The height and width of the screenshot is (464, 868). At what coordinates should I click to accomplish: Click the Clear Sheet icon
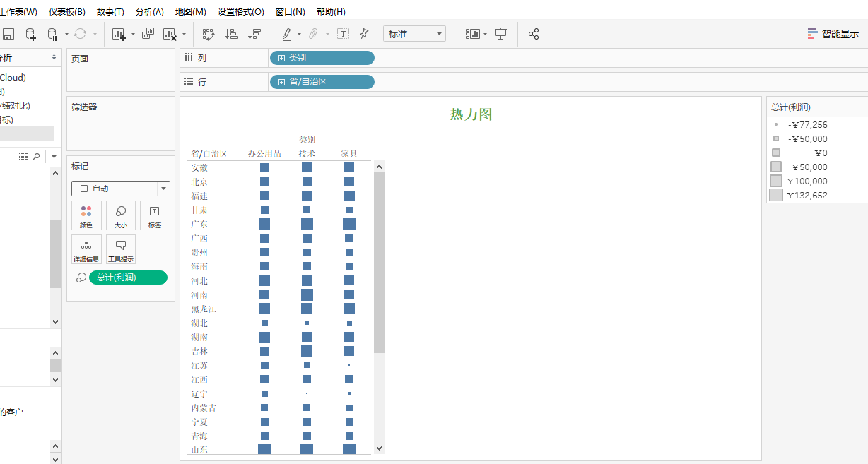coord(170,34)
